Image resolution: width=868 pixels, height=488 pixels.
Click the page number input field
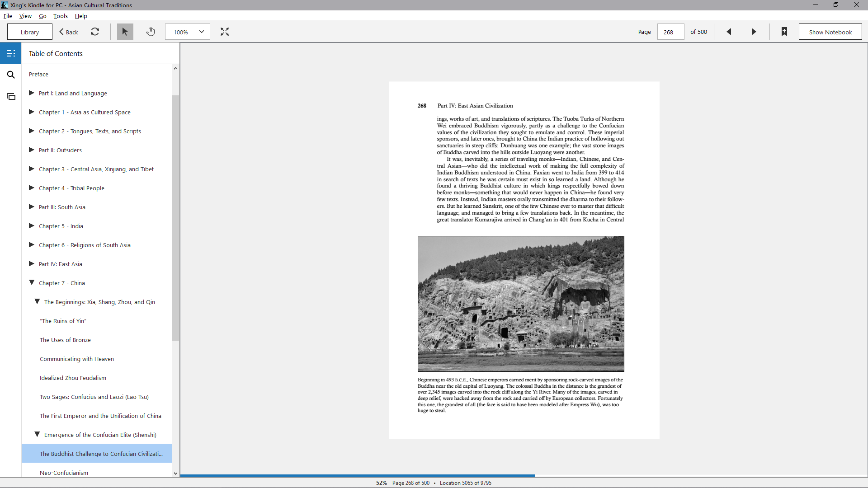[x=670, y=32]
